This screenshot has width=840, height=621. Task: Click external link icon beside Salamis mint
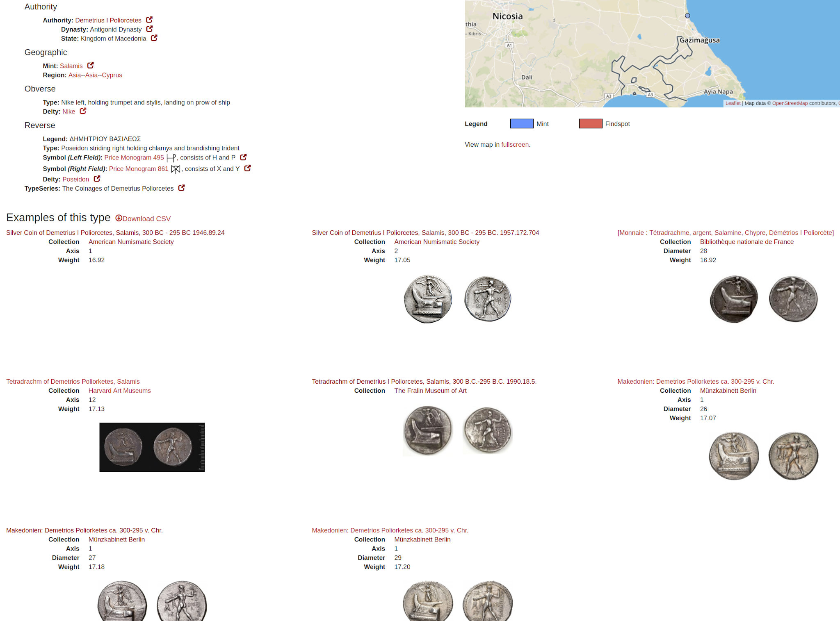(x=91, y=66)
